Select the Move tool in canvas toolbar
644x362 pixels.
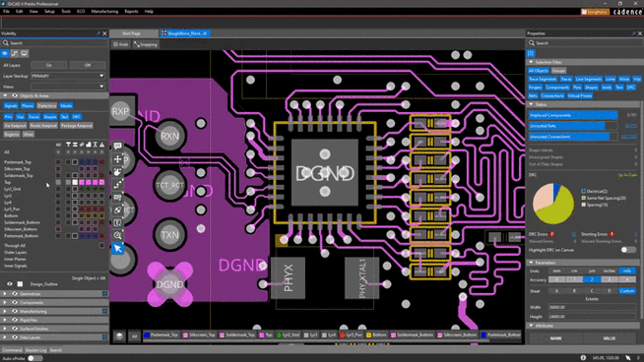tap(118, 158)
